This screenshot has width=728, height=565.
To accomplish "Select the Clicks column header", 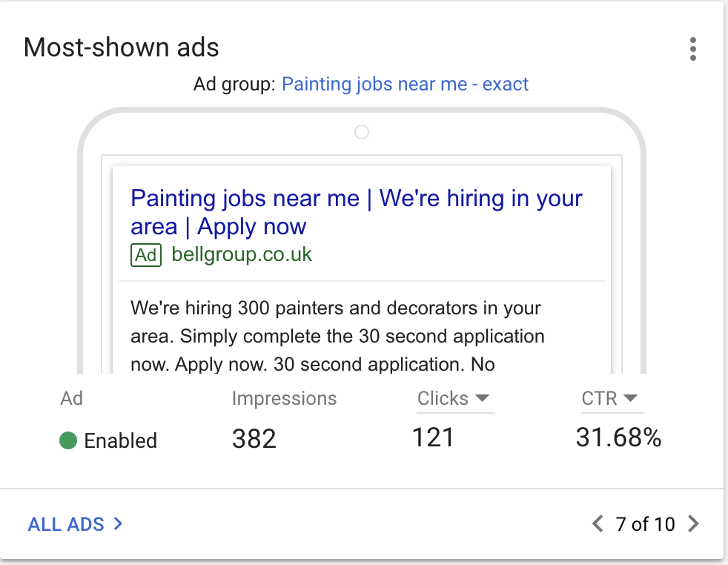I will 443,398.
